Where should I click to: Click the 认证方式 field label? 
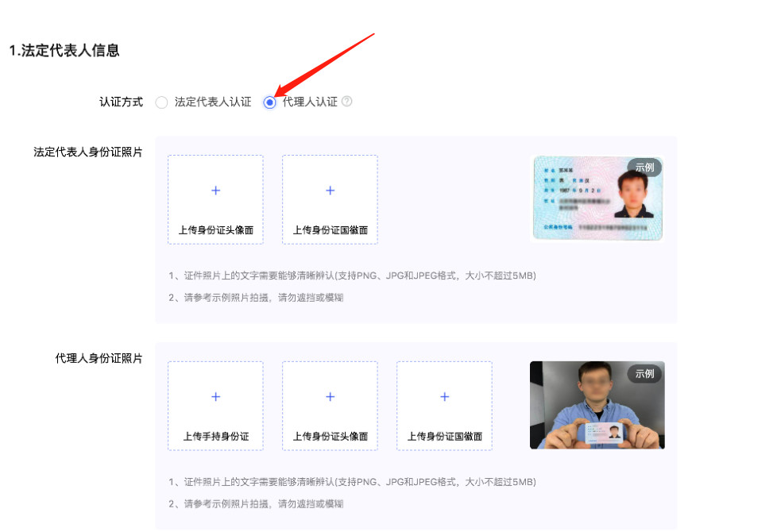(121, 102)
